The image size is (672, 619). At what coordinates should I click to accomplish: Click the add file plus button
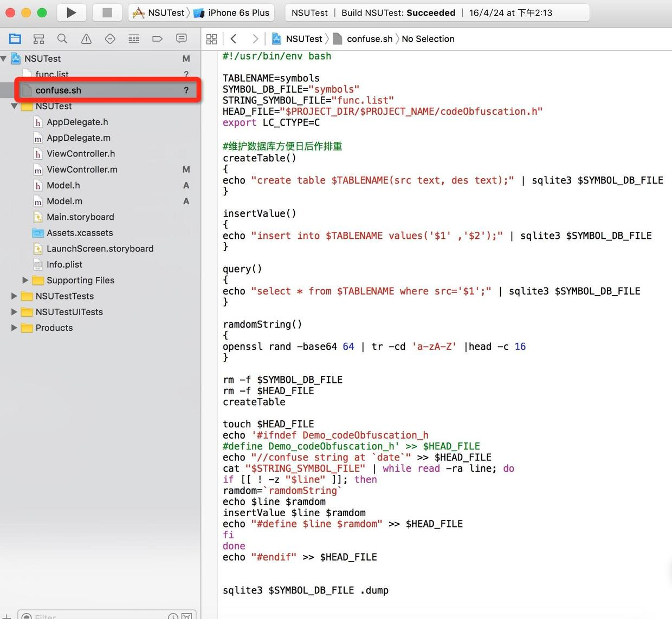[x=7, y=617]
